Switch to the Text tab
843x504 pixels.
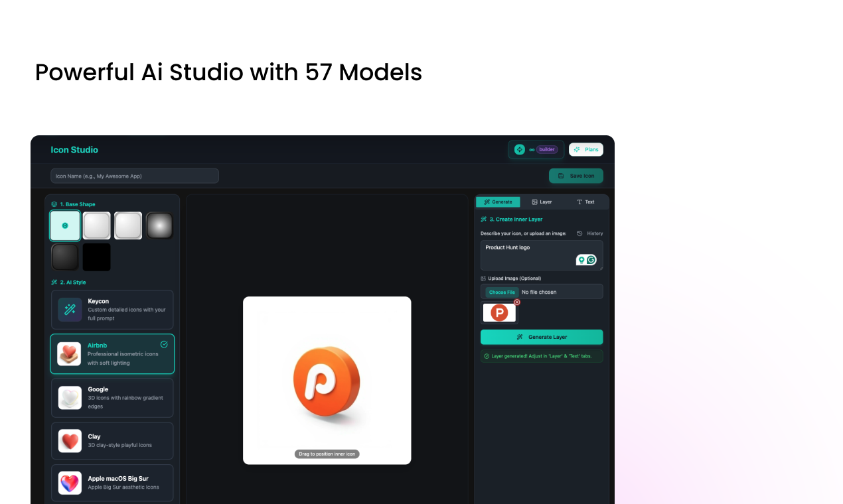pos(585,202)
